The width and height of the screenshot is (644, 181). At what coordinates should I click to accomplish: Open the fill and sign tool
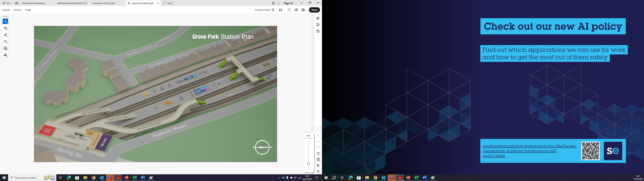coord(5,55)
